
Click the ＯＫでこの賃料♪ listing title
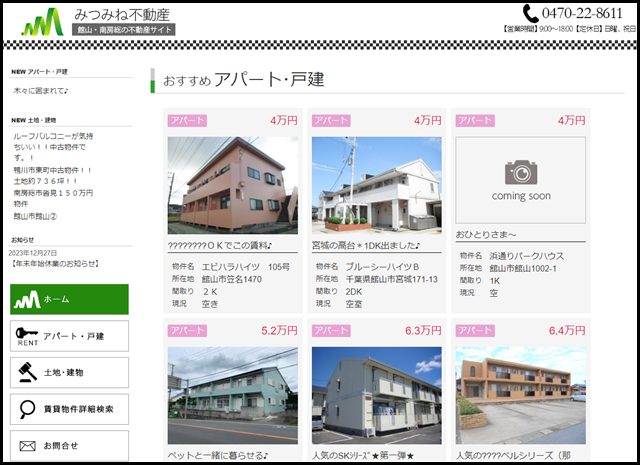[220, 246]
